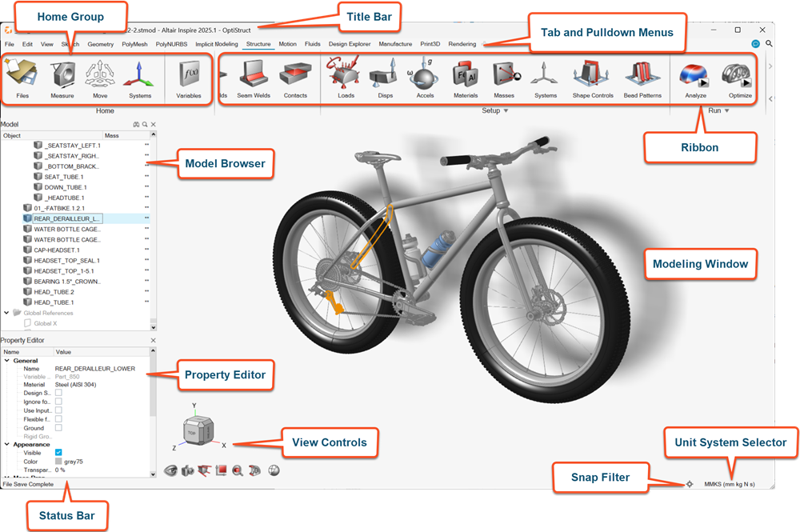Switch to the Design Explorer tab

click(350, 44)
